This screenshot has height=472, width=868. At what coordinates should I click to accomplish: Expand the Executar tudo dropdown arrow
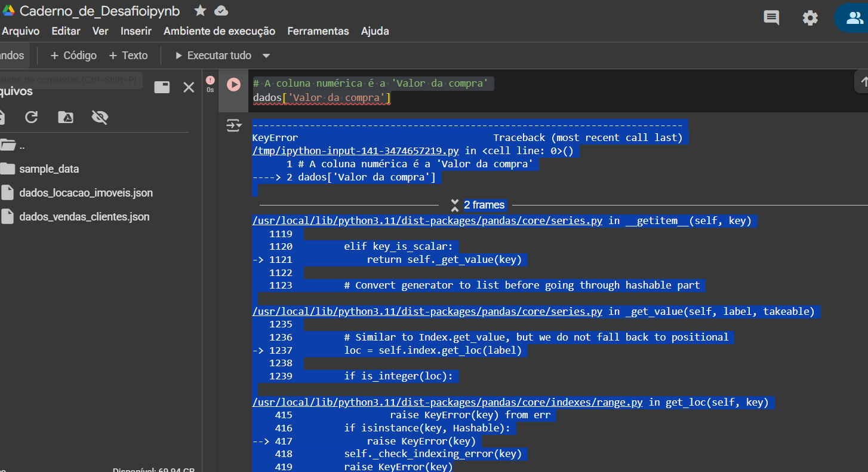tap(266, 56)
